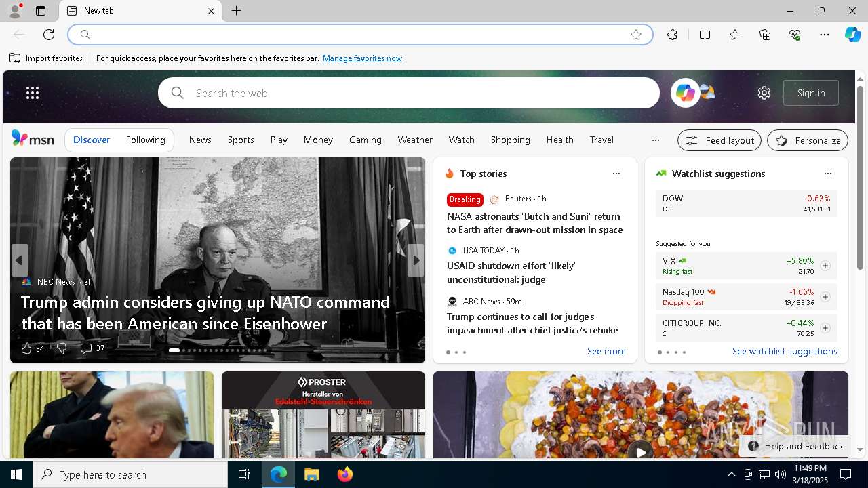
Task: Click the weather icon near Copilot
Action: (708, 91)
